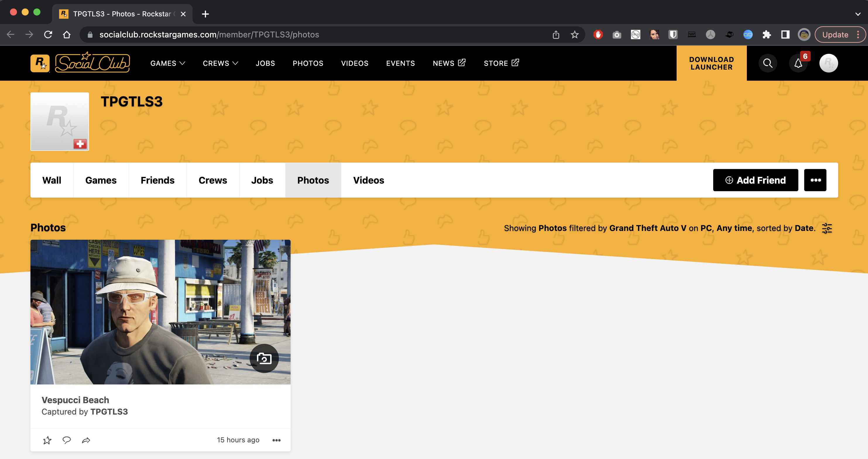Click the Grand Theft Auto V filter text
This screenshot has height=459, width=868.
coord(648,228)
